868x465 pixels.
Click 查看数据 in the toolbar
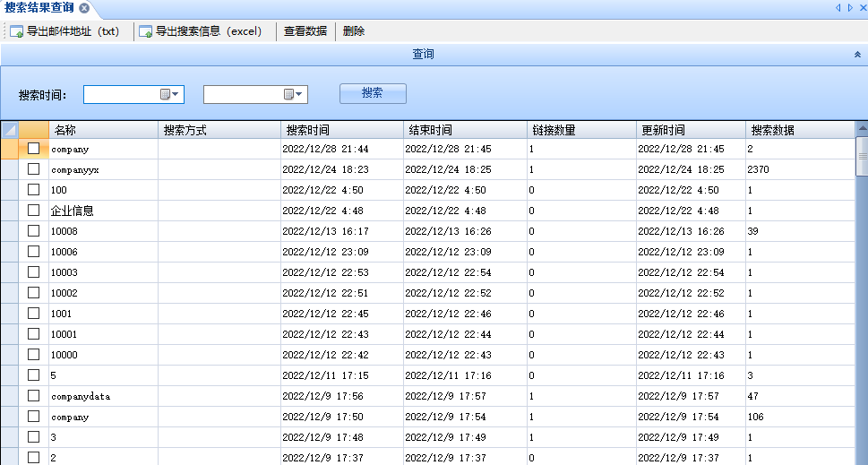coord(305,31)
